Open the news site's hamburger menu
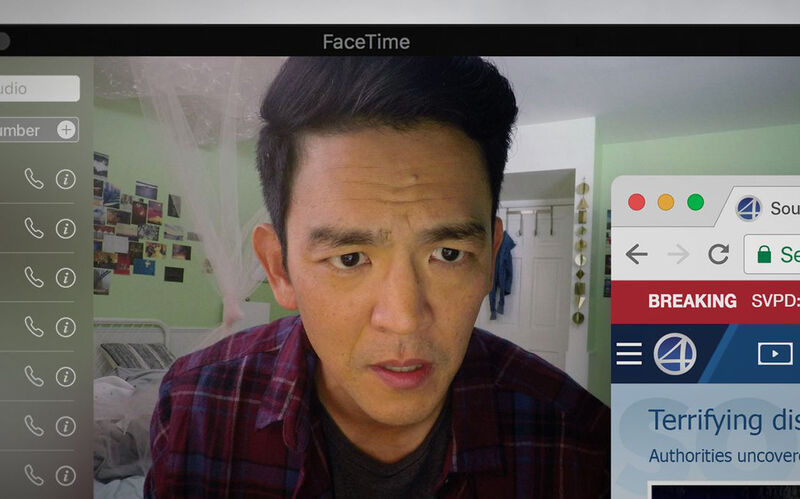This screenshot has width=800, height=499. tap(629, 354)
